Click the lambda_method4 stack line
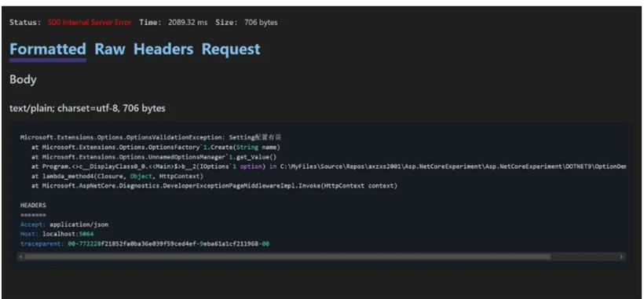This screenshot has width=644, height=299. click(x=117, y=177)
